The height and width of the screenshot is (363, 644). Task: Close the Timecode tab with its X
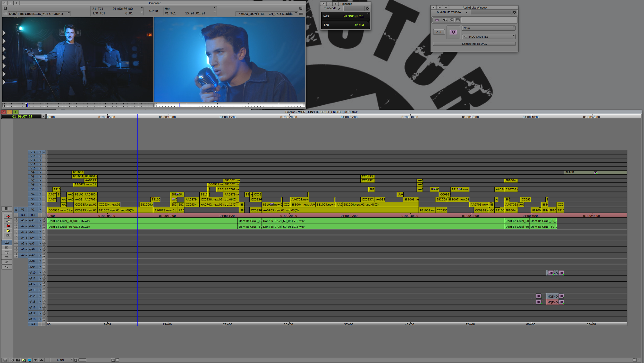pos(339,9)
